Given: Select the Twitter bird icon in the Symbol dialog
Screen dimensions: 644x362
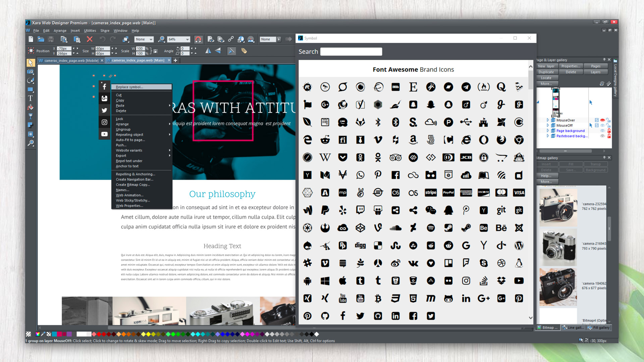Looking at the screenshot, I should tap(360, 316).
